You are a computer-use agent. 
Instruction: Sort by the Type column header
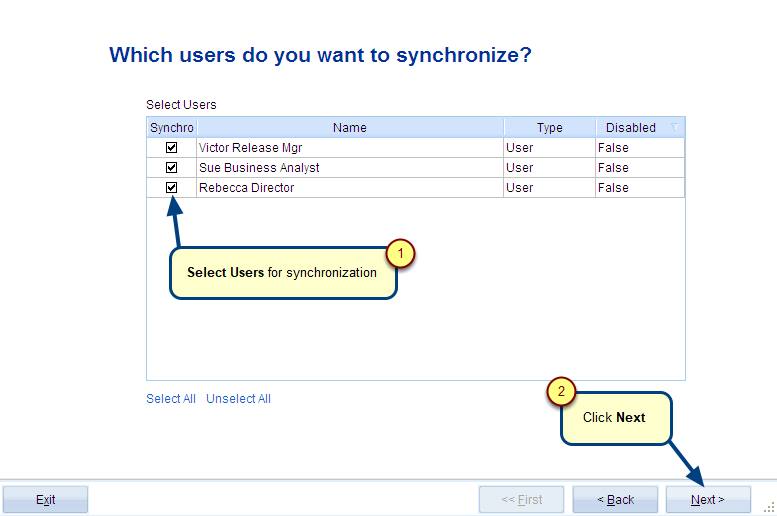pos(550,127)
